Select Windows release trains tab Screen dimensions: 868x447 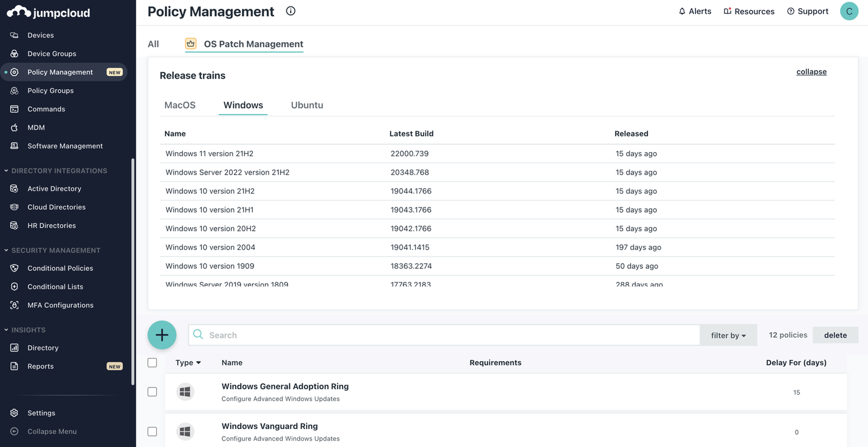pyautogui.click(x=243, y=105)
